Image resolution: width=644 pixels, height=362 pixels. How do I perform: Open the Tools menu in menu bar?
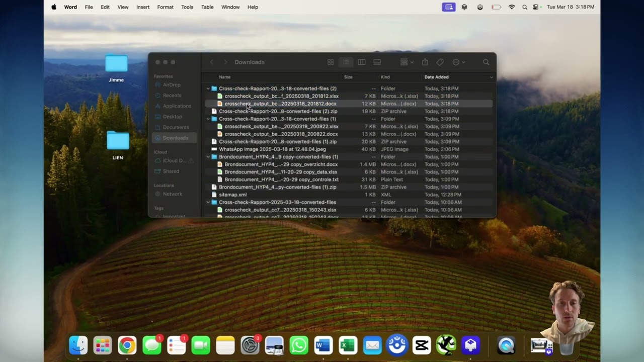(x=187, y=7)
